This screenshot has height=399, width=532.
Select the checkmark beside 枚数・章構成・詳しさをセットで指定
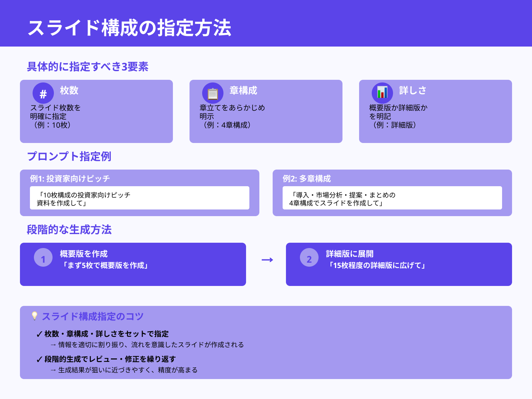(x=39, y=334)
